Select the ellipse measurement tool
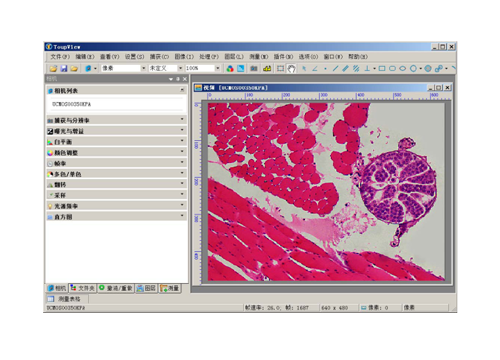Viewport: 500px width, 360px height. tap(403, 68)
